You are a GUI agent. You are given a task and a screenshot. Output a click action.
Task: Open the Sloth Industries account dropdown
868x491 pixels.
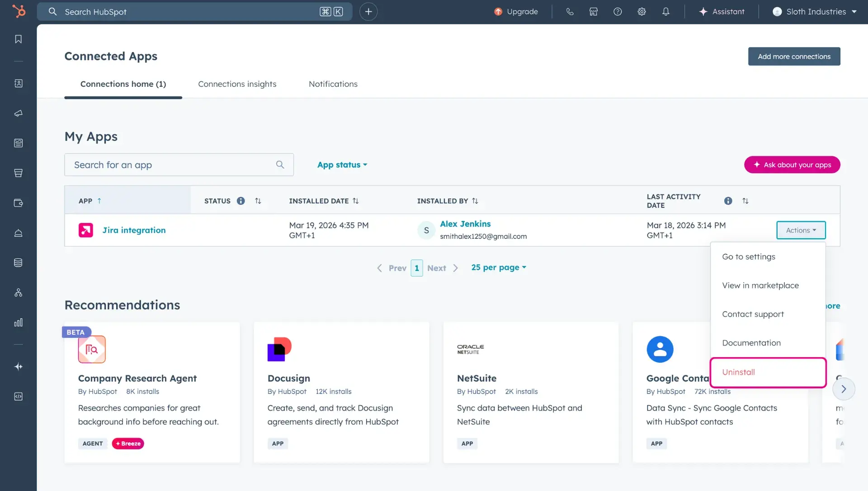[x=814, y=11]
